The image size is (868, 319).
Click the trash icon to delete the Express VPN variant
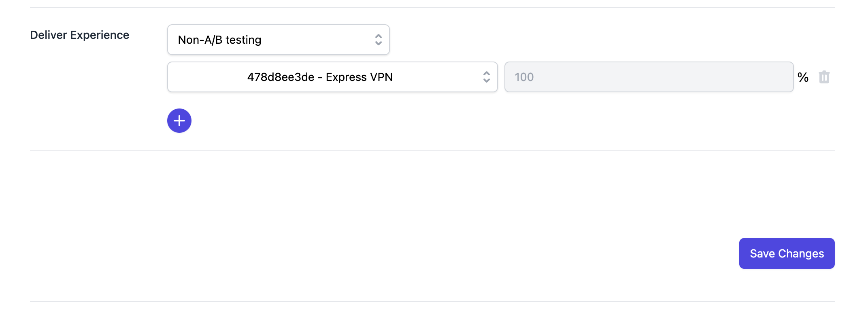tap(824, 77)
